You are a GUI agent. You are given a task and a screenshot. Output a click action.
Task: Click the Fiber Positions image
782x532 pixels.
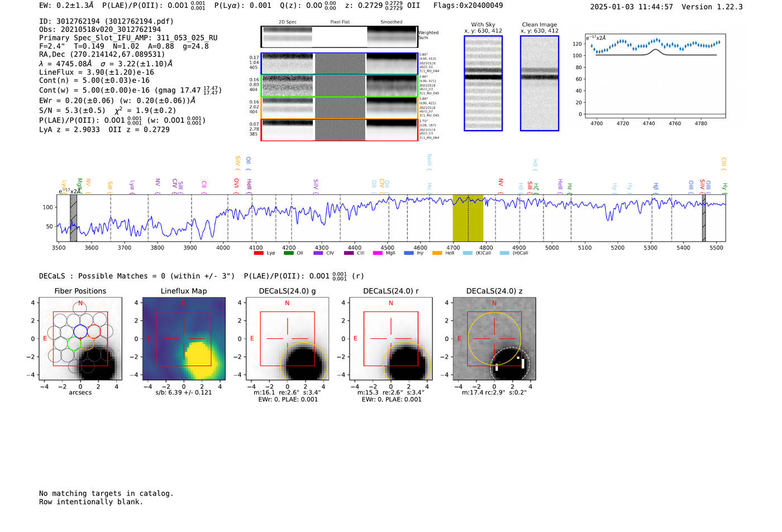[80, 339]
